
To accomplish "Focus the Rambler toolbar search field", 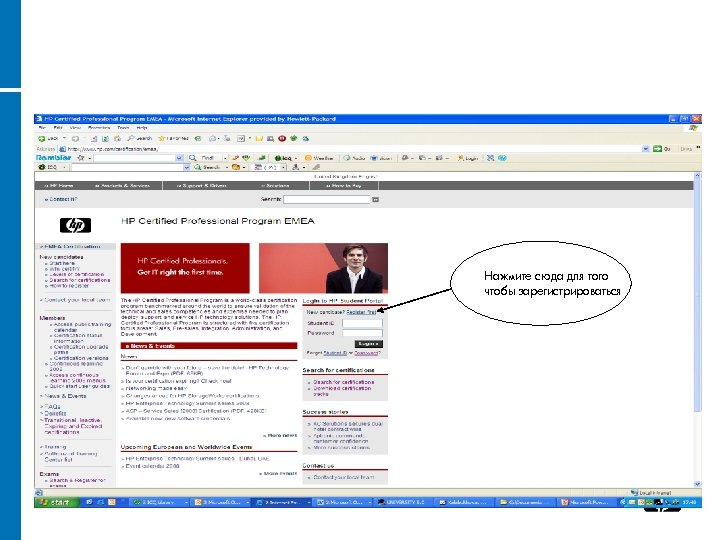I will click(x=135, y=158).
